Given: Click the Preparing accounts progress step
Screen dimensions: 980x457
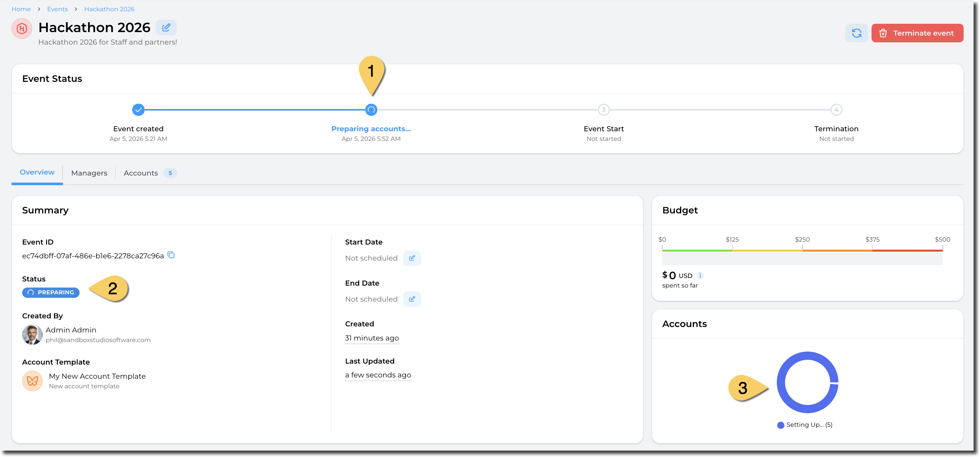Looking at the screenshot, I should 371,110.
